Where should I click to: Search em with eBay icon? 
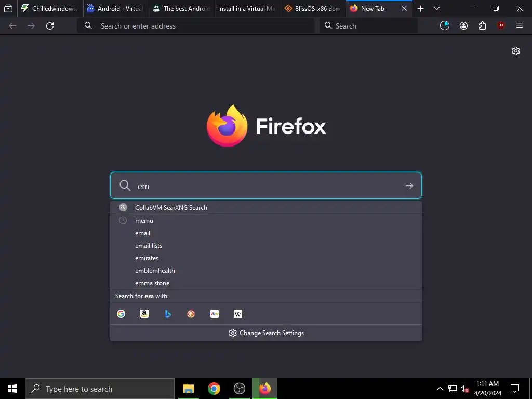pyautogui.click(x=215, y=314)
